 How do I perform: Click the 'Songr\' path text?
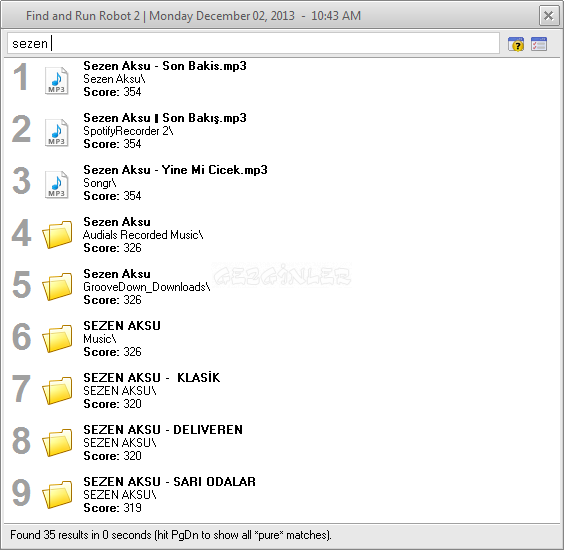100,183
